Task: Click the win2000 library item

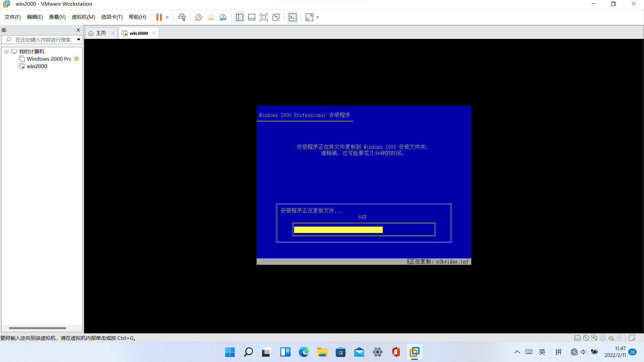Action: pos(37,66)
